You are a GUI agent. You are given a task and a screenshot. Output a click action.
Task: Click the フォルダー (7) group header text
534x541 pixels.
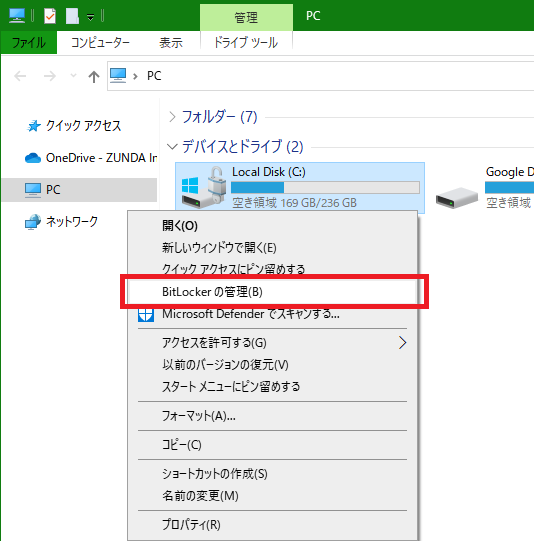(219, 117)
